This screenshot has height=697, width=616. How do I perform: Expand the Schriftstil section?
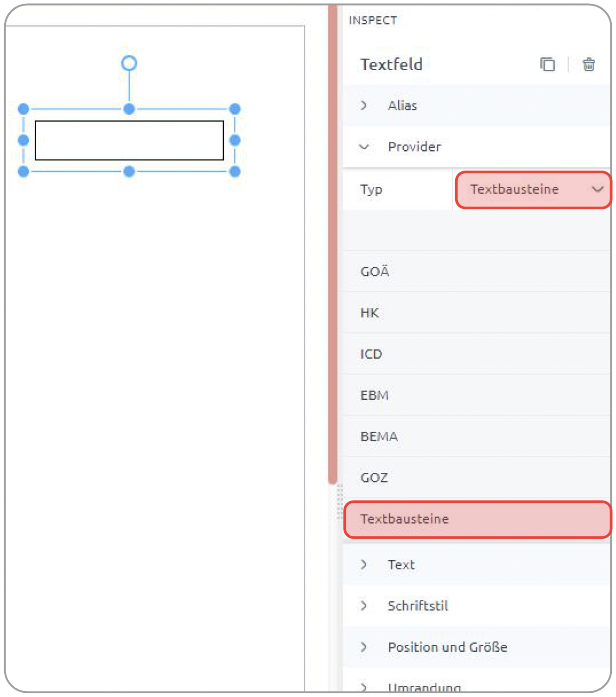click(477, 605)
